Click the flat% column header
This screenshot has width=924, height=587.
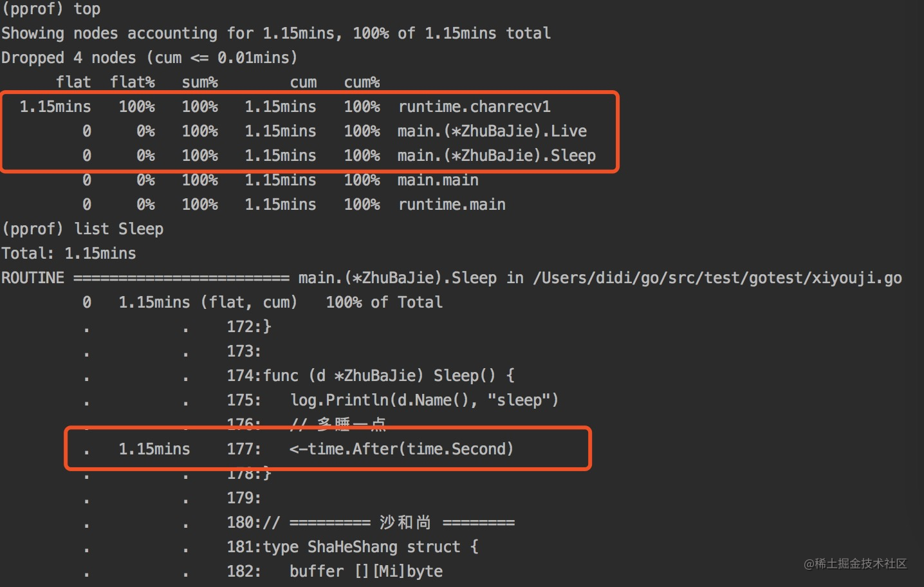click(x=133, y=82)
